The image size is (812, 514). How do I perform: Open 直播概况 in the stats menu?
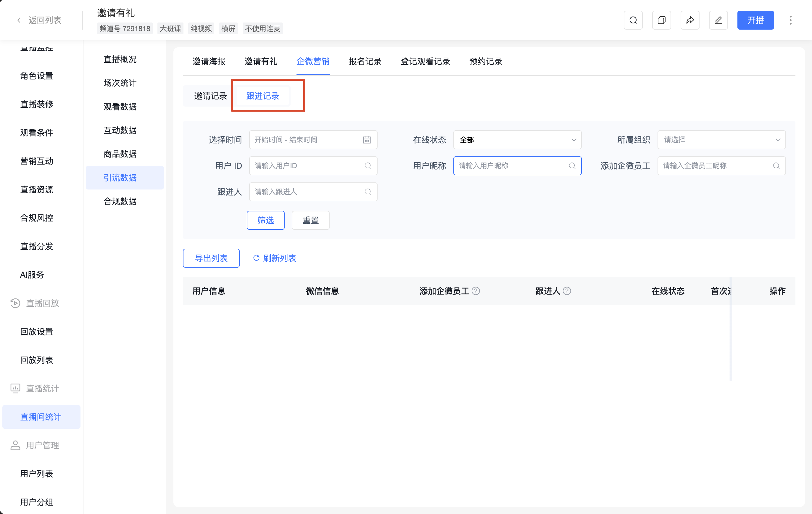(120, 60)
